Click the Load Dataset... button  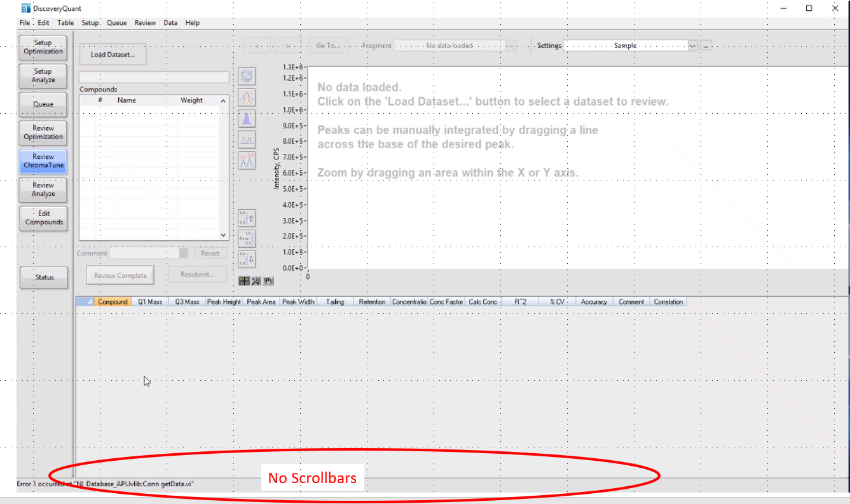(113, 55)
